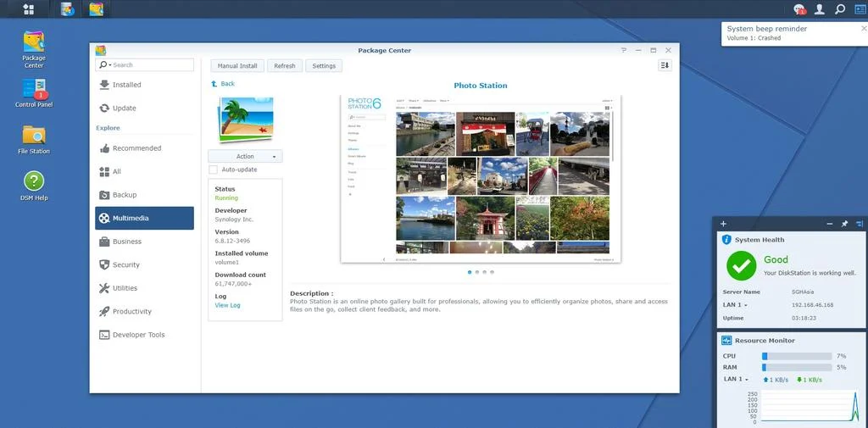868x428 pixels.
Task: Click the Package Center help question mark
Action: (x=624, y=50)
